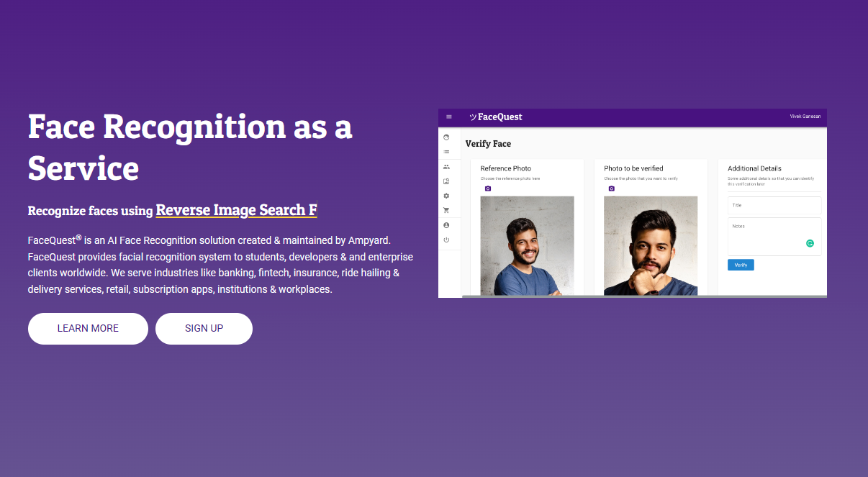Image resolution: width=868 pixels, height=477 pixels.
Task: Open the image search icon in sidebar
Action: (x=446, y=181)
